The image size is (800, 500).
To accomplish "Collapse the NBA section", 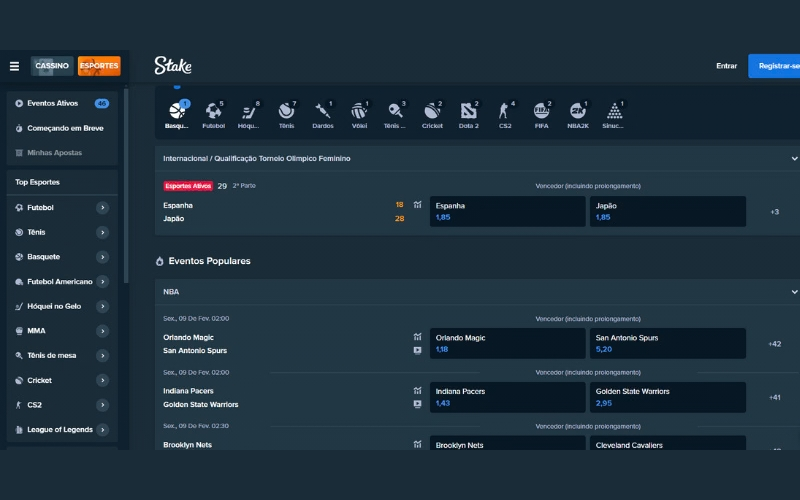I will (x=794, y=292).
